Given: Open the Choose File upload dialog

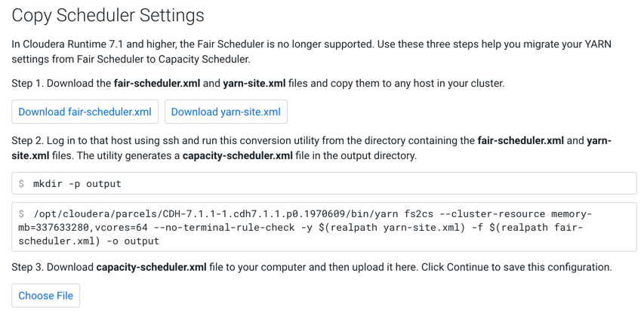Looking at the screenshot, I should [45, 296].
